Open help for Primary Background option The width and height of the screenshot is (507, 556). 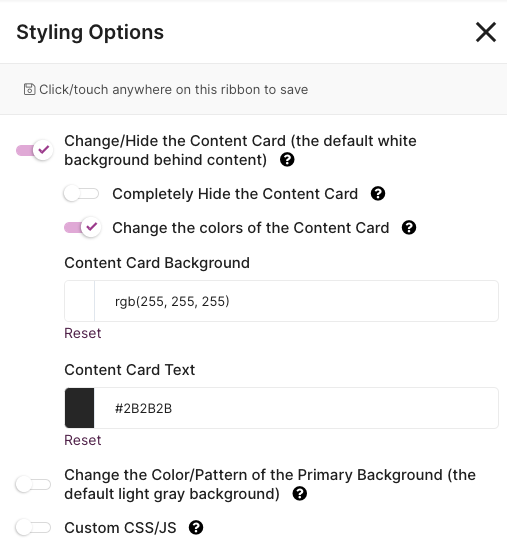pyautogui.click(x=300, y=494)
